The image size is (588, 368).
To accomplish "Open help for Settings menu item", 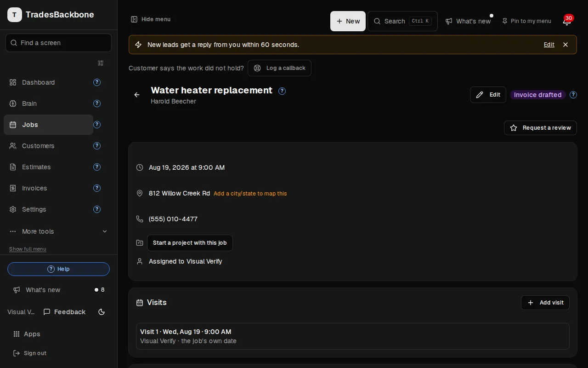I will [97, 209].
